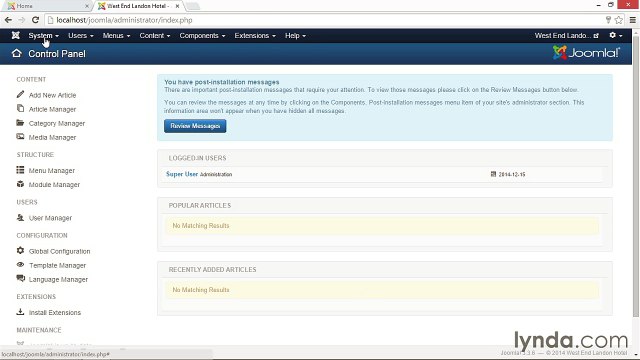Open the Users dropdown menu
640x360 pixels.
80,36
